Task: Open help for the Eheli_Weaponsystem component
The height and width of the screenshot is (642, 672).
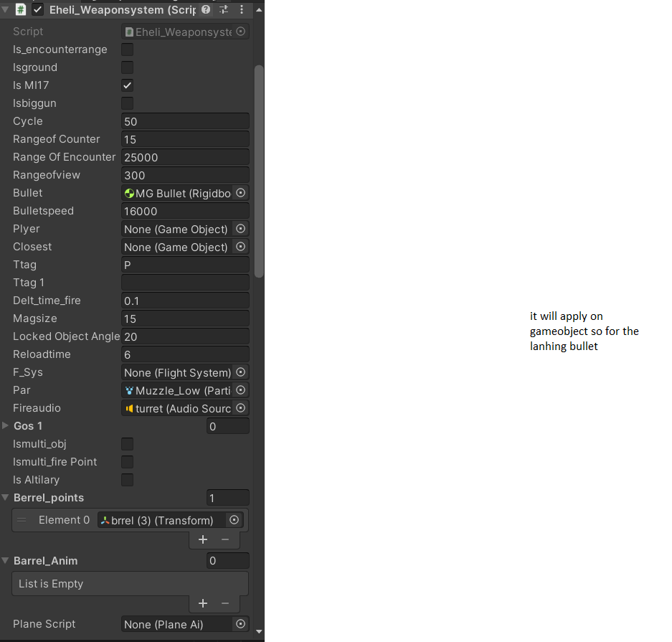Action: point(205,9)
